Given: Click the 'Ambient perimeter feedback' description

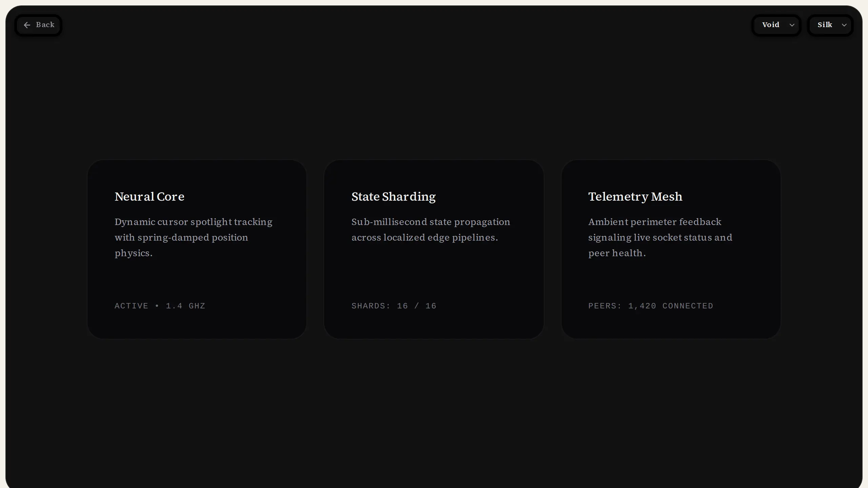Looking at the screenshot, I should 660,237.
